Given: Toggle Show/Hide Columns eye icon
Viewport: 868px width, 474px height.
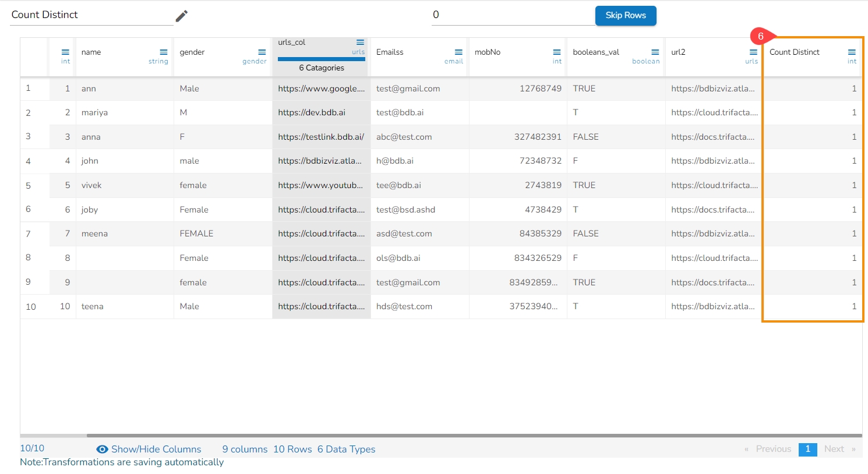Looking at the screenshot, I should (102, 450).
